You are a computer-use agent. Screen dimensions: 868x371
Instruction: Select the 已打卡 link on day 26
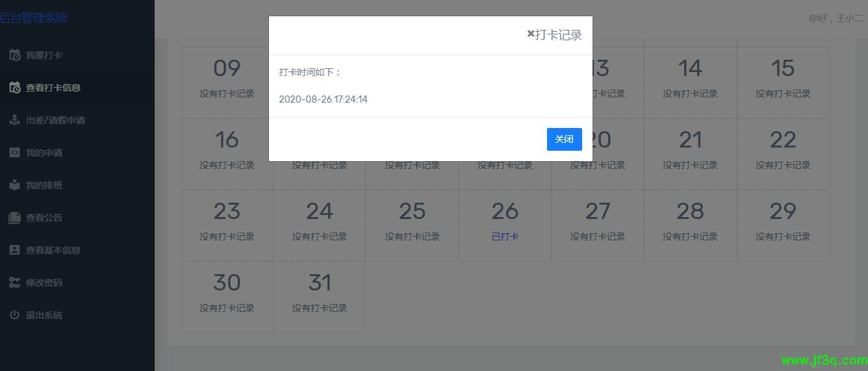(505, 237)
